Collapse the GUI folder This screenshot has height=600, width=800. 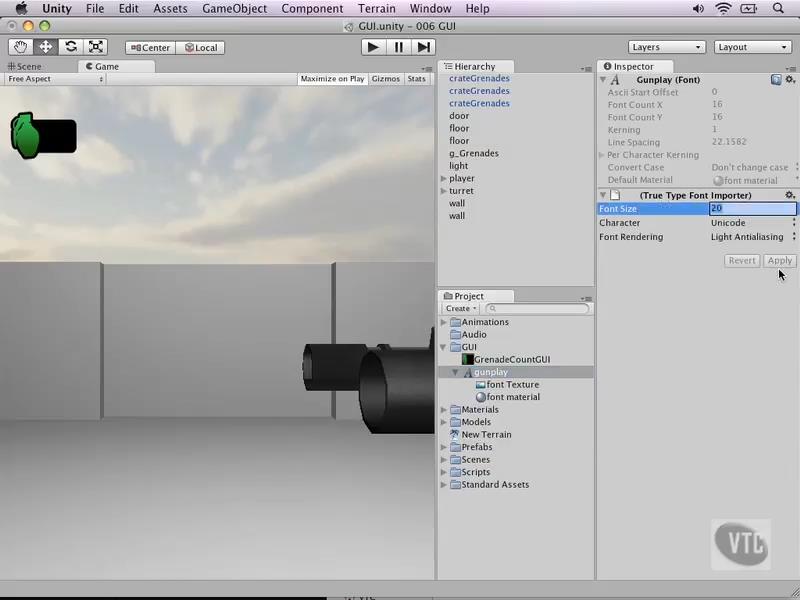(443, 347)
